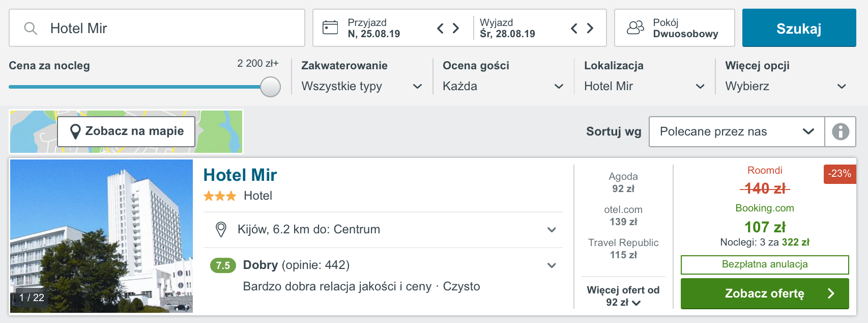The image size is (868, 323).
Task: Open the Lokalizacja dropdown
Action: (x=645, y=86)
